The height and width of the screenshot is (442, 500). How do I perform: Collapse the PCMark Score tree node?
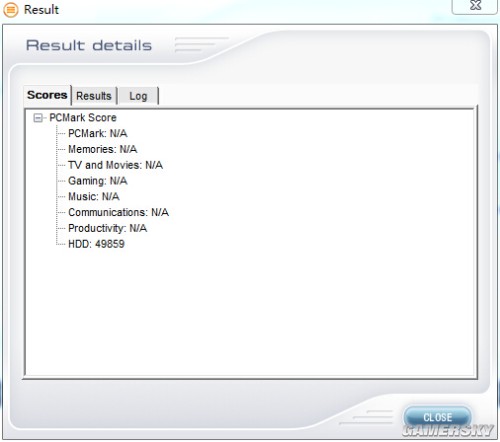(x=38, y=118)
